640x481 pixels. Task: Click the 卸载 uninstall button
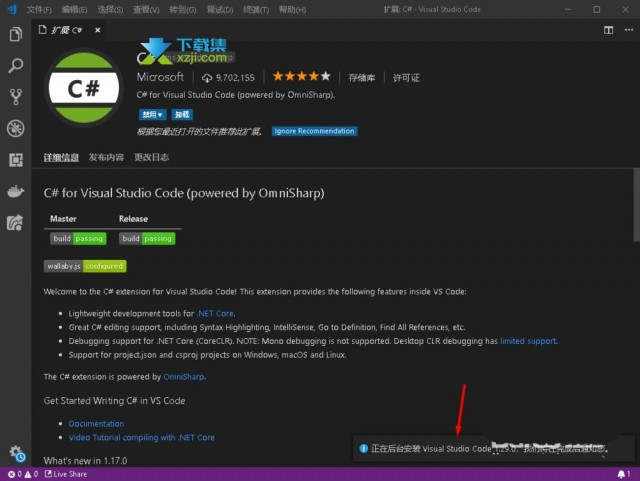coord(182,115)
